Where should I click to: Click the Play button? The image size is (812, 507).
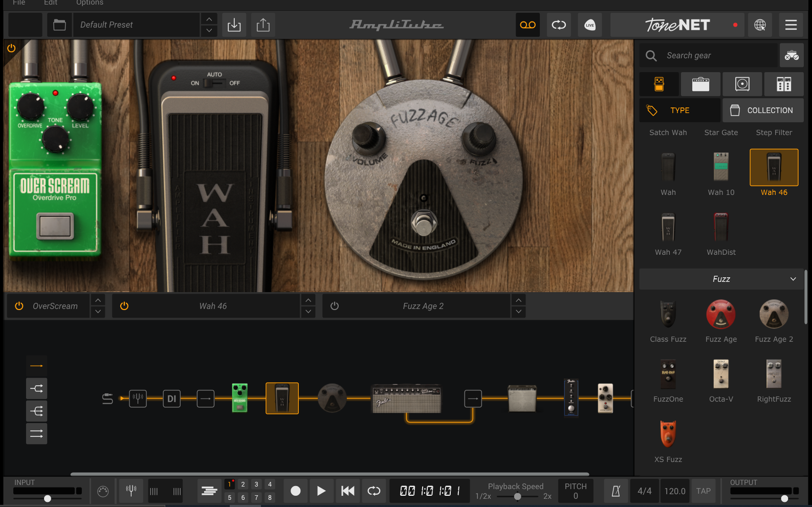coord(321,491)
